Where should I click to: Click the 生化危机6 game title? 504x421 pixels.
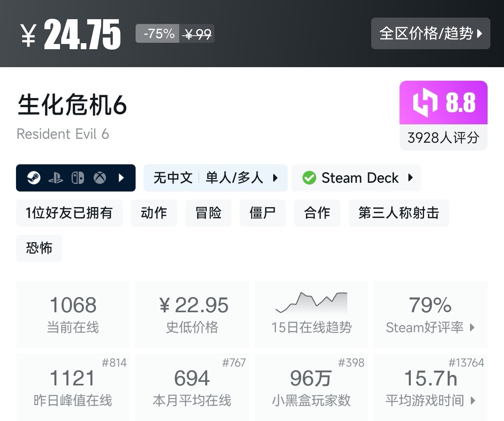tap(72, 105)
